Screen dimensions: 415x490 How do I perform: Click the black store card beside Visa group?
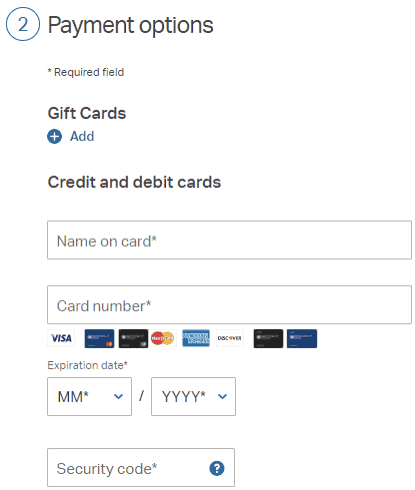click(x=133, y=338)
